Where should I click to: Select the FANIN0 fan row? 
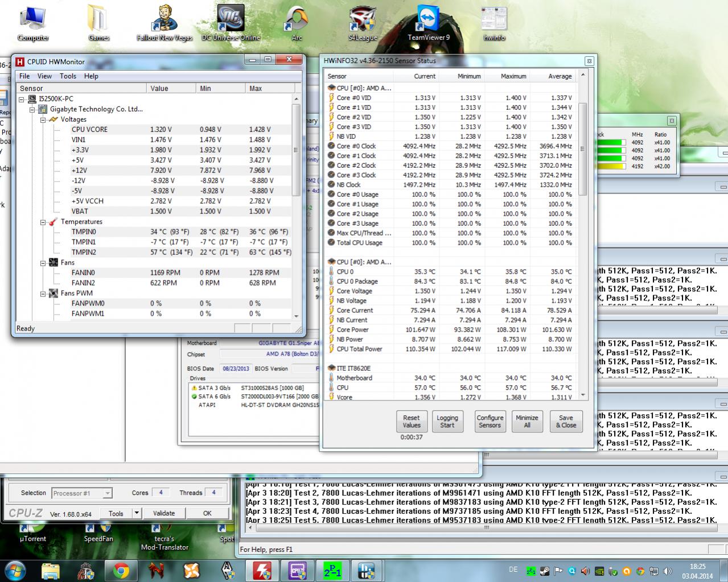pos(154,273)
